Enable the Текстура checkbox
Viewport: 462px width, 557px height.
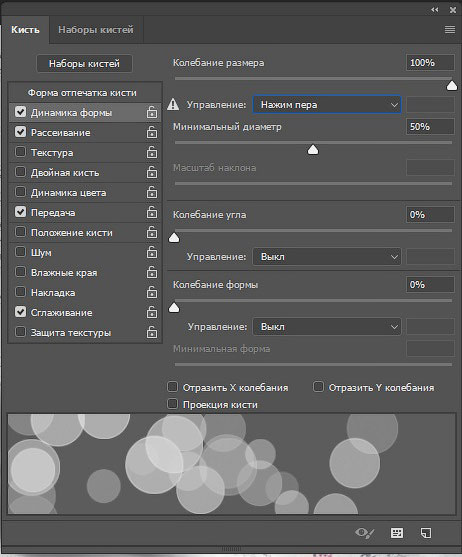[21, 152]
